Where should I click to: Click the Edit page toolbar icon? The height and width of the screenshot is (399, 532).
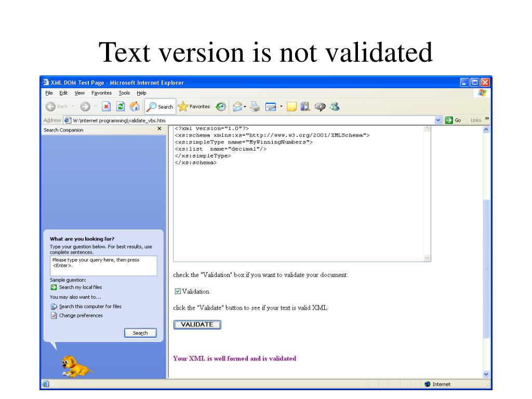(x=271, y=107)
